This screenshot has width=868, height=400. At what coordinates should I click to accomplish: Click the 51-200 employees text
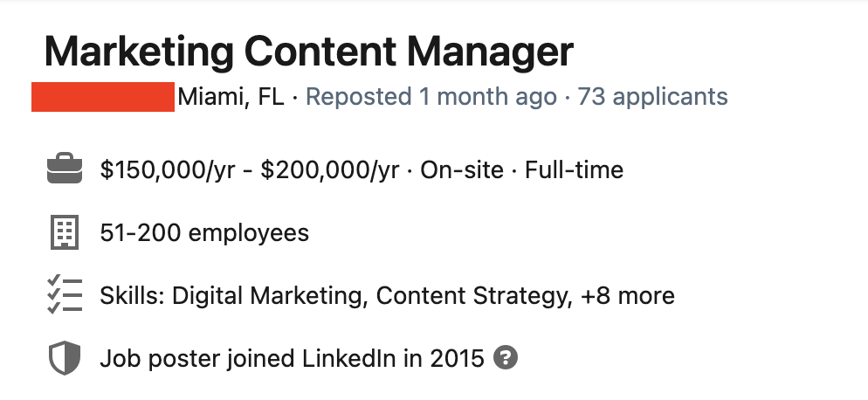[204, 233]
